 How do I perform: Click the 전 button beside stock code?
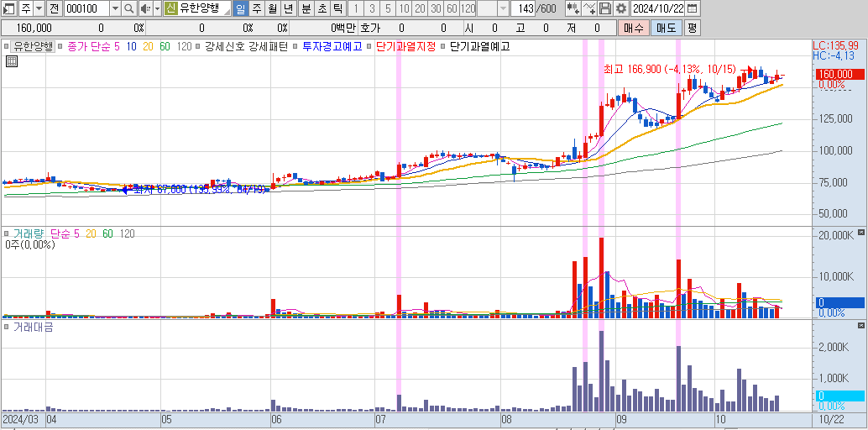[55, 8]
